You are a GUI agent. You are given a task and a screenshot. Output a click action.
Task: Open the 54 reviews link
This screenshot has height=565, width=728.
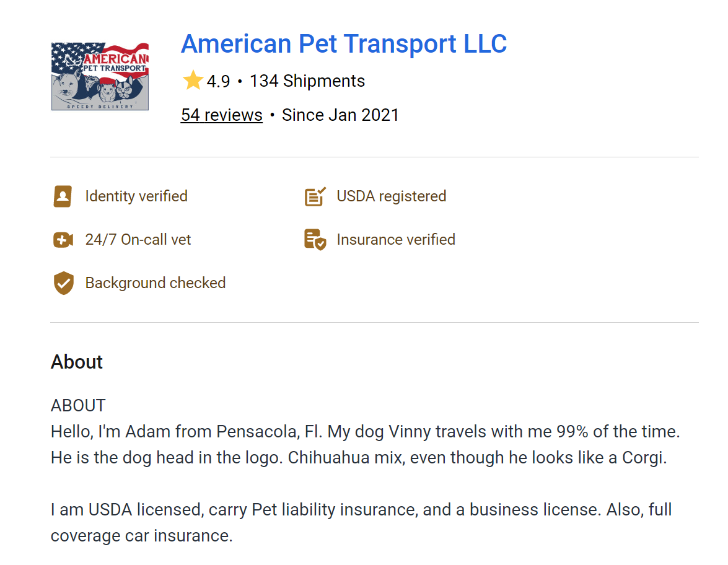221,115
